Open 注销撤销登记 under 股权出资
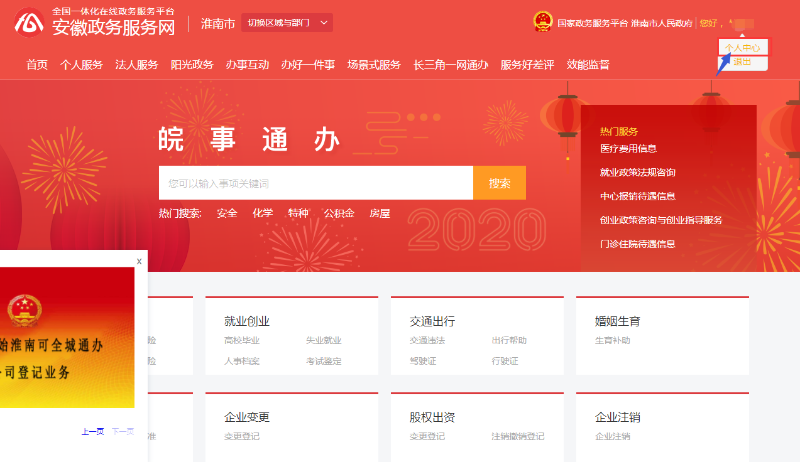800x462 pixels. coord(517,436)
